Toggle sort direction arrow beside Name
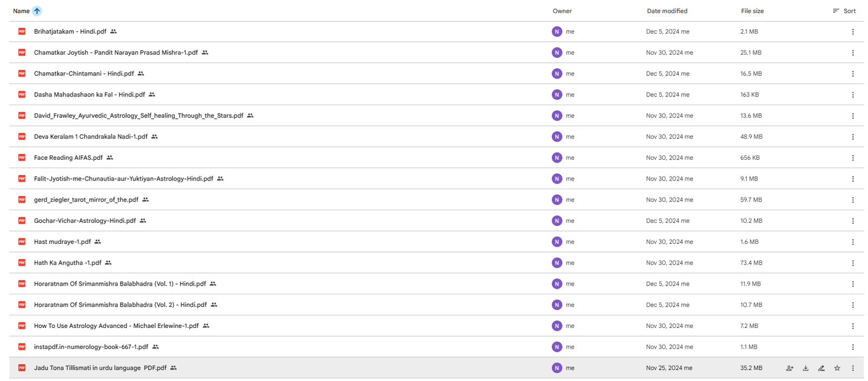Image resolution: width=868 pixels, height=381 pixels. 37,11
